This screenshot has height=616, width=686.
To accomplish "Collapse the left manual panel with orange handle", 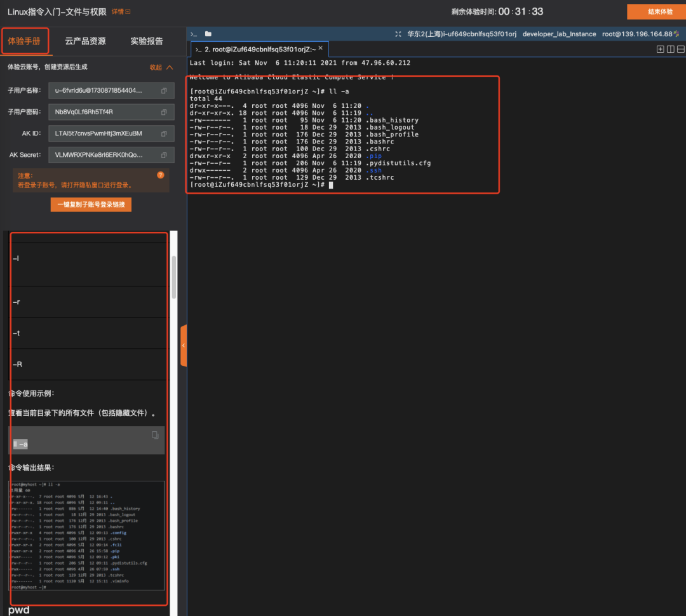I will pos(184,345).
